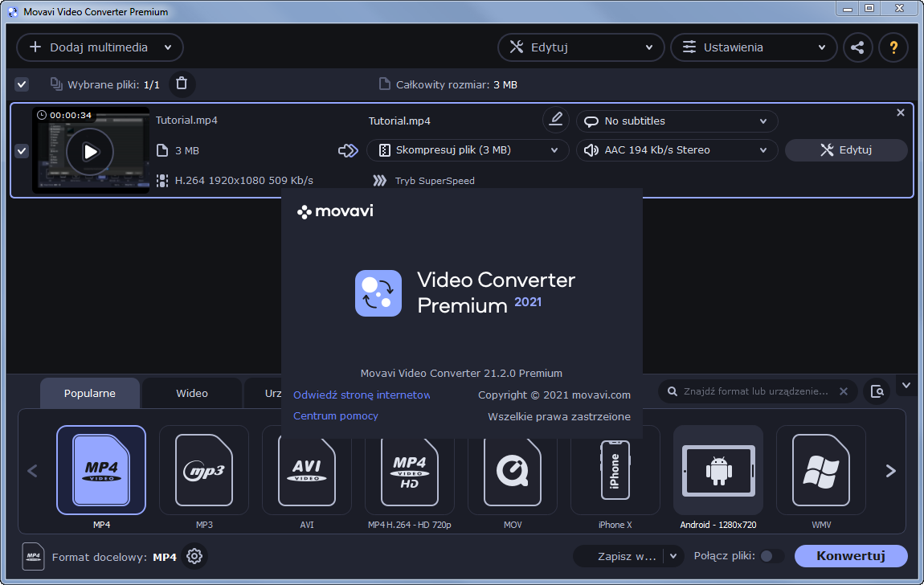Minimize the Movavi window
This screenshot has width=924, height=585.
848,9
